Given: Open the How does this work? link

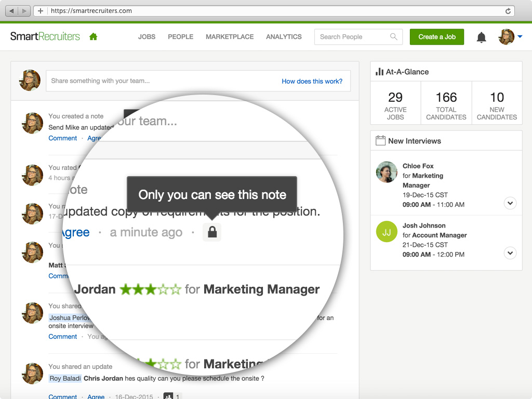Looking at the screenshot, I should tap(312, 81).
